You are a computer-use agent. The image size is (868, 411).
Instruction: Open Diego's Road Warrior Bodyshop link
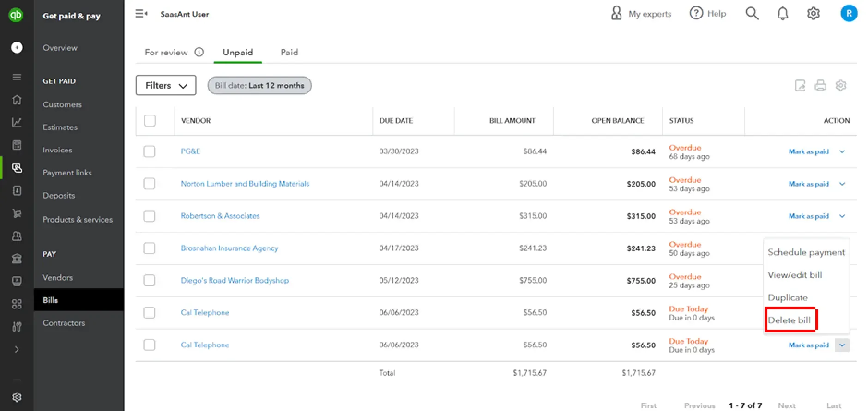[x=235, y=280]
